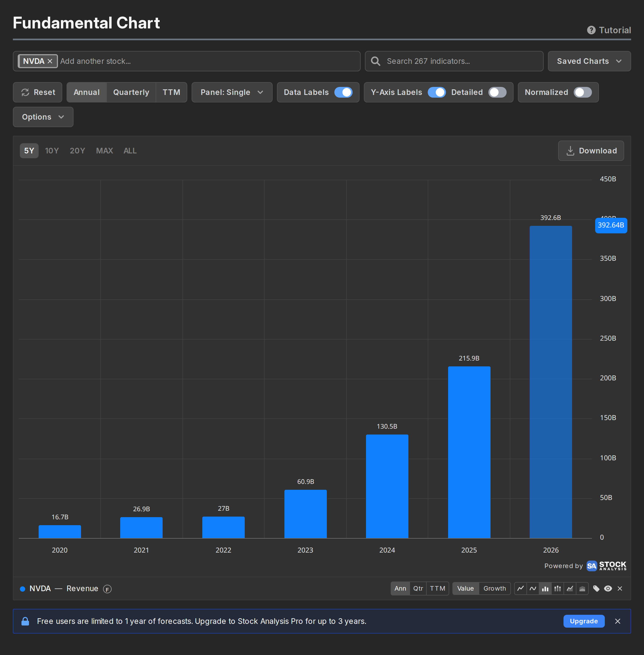The height and width of the screenshot is (655, 644).
Task: Dismiss the forecast limit banner
Action: (618, 621)
